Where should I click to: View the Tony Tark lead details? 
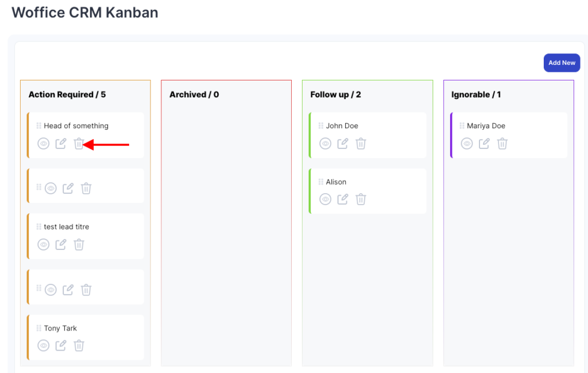(x=44, y=346)
